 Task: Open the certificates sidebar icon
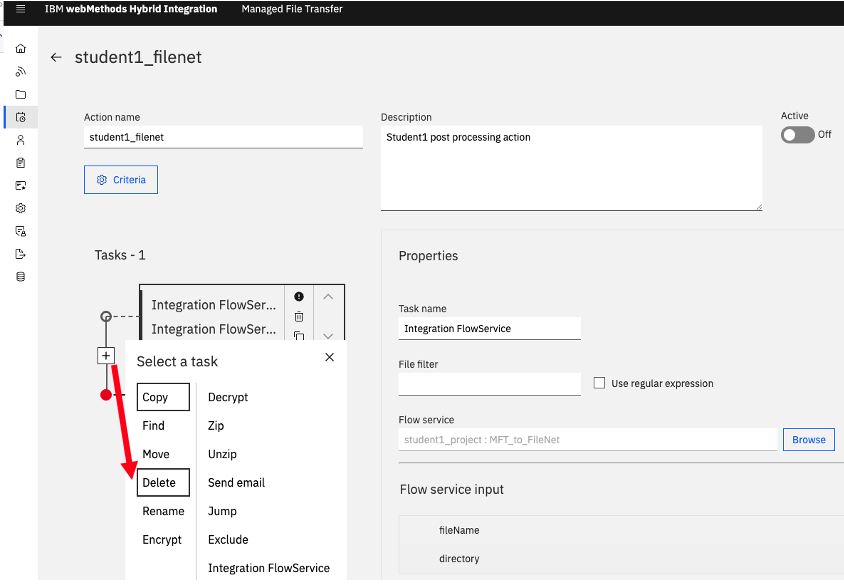click(20, 186)
